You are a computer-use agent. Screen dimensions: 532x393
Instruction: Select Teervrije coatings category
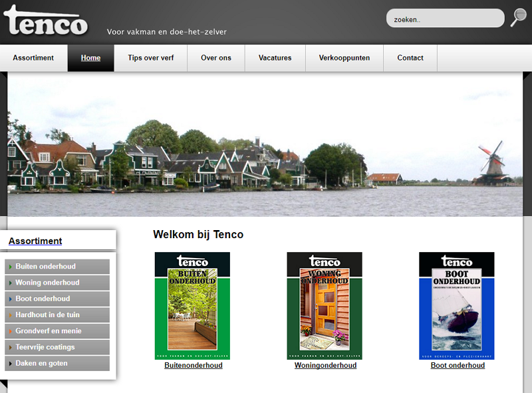57,347
